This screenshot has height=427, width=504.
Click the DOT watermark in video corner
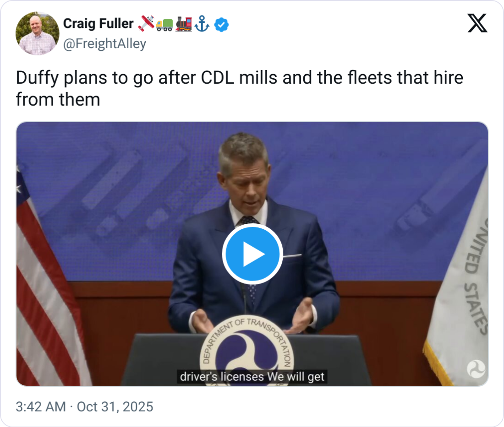point(476,369)
